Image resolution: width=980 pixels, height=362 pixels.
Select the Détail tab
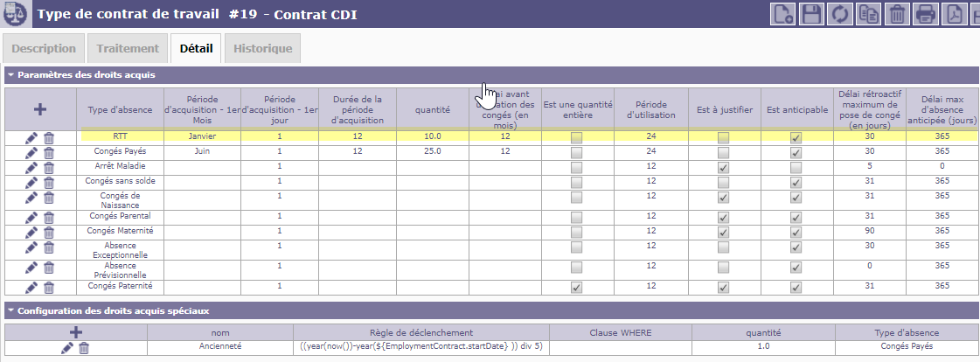click(196, 49)
